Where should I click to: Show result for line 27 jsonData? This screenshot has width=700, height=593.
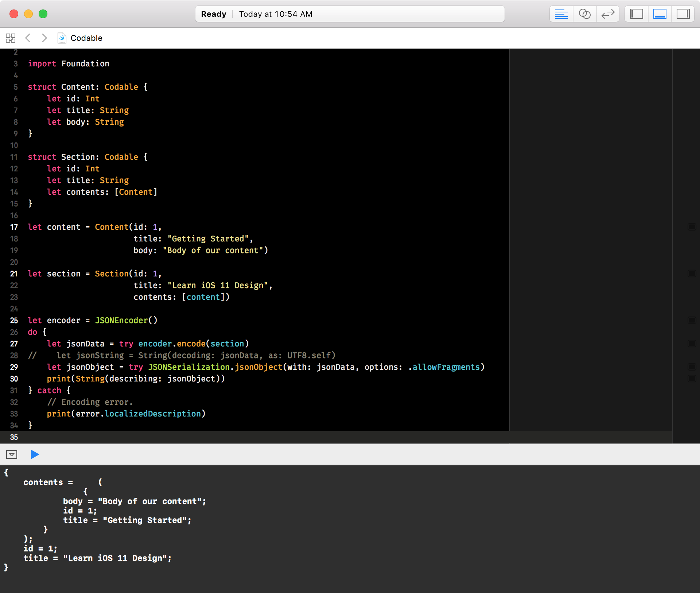click(x=692, y=344)
